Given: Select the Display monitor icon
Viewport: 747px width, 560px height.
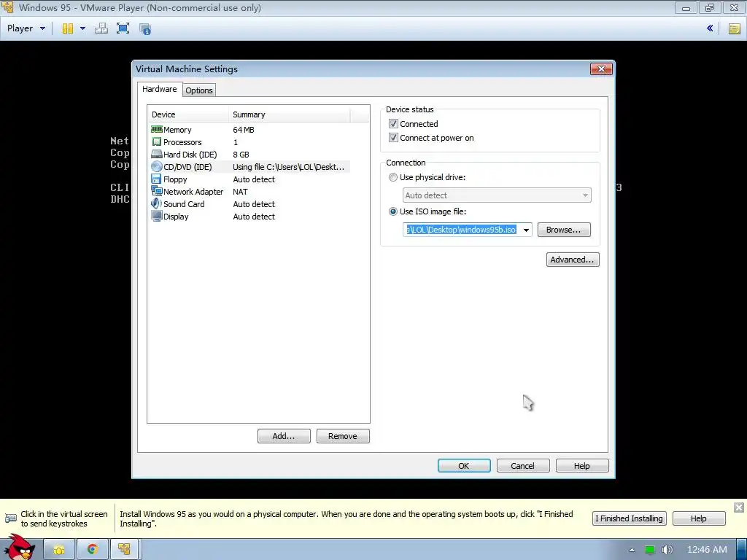Looking at the screenshot, I should 157,216.
